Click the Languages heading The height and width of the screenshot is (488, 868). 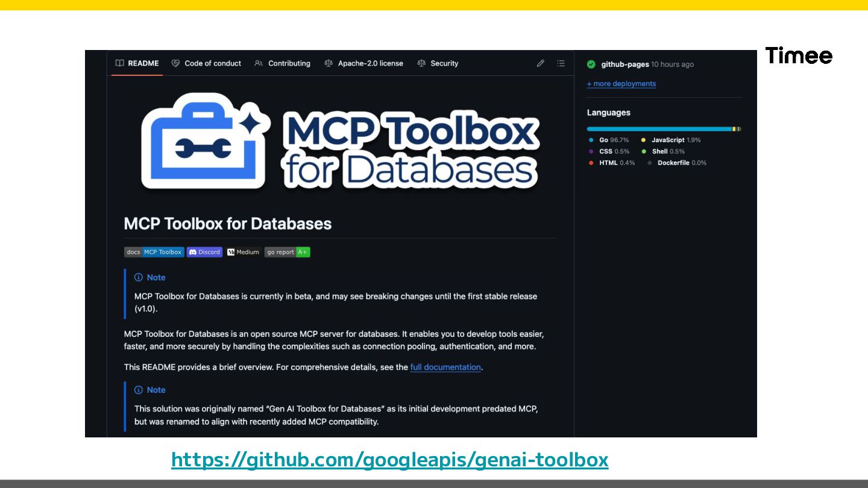609,113
